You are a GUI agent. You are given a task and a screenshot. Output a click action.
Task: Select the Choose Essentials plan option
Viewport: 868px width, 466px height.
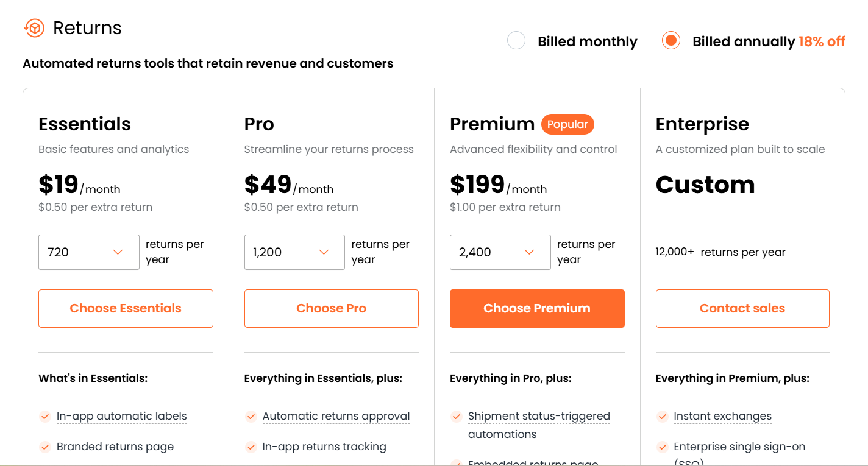(126, 308)
